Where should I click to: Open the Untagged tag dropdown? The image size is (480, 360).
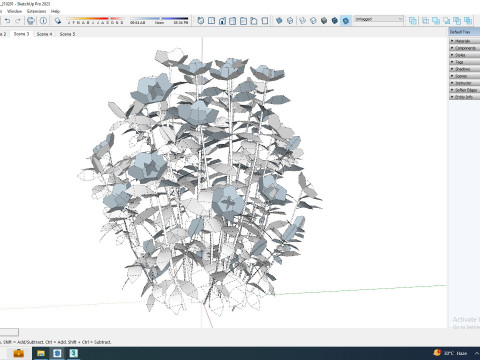[x=379, y=19]
